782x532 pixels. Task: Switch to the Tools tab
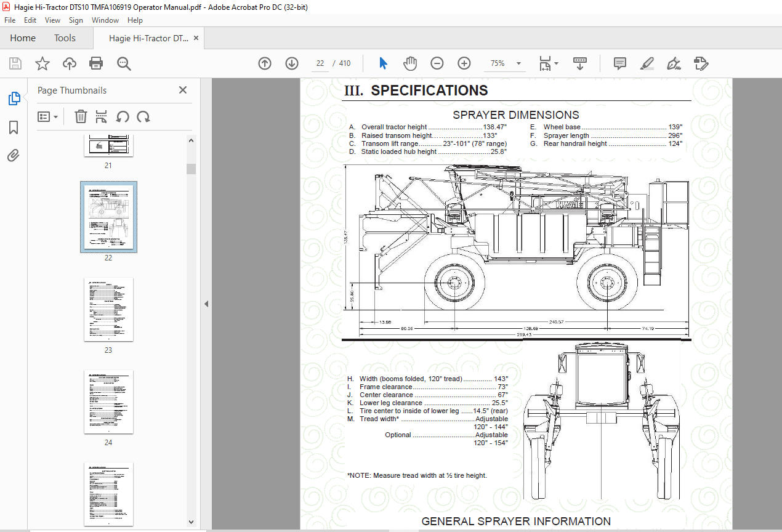[65, 38]
